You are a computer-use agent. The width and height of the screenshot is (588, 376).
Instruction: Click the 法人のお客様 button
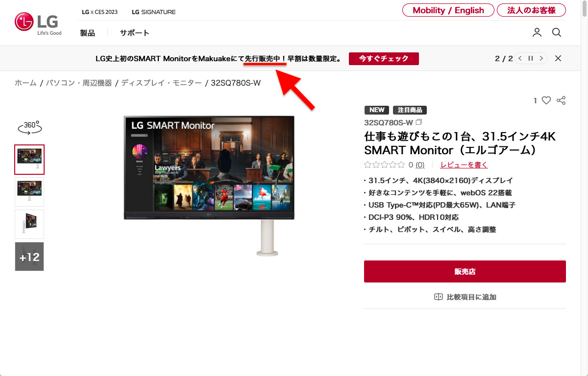click(x=531, y=10)
